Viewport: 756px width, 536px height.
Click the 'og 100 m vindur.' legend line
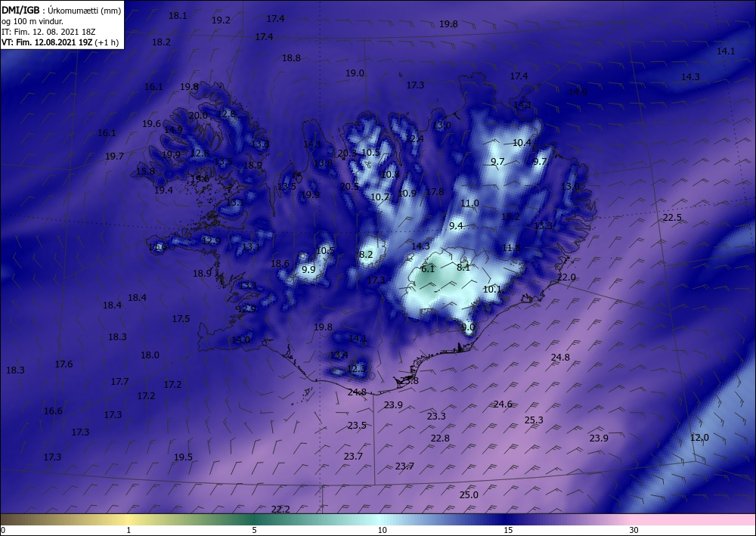click(33, 21)
